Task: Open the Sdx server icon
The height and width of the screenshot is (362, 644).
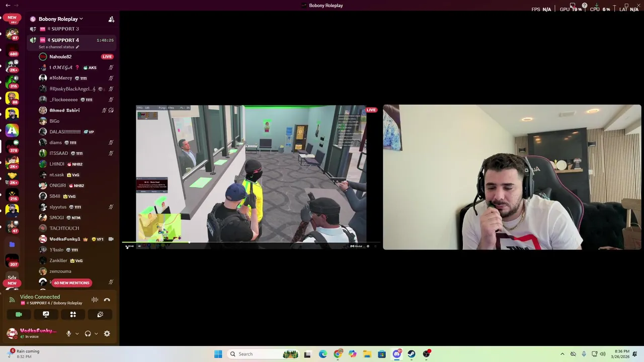Action: [x=12, y=277]
